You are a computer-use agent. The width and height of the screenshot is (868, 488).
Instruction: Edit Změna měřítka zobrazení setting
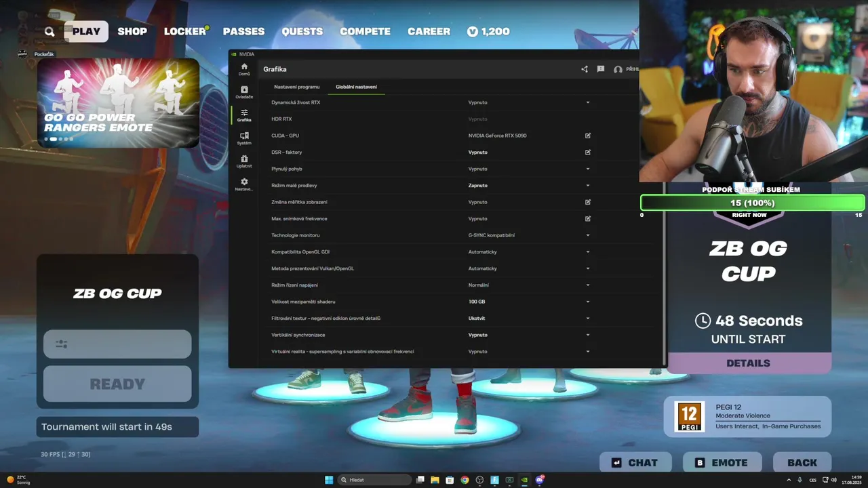(x=588, y=202)
